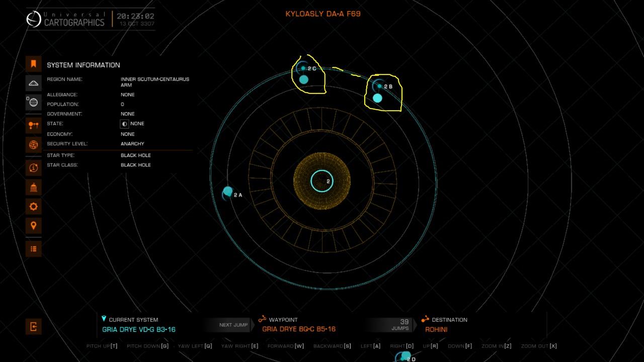Image resolution: width=644 pixels, height=362 pixels.
Task: Click LEFT [A] control hint
Action: (x=371, y=346)
